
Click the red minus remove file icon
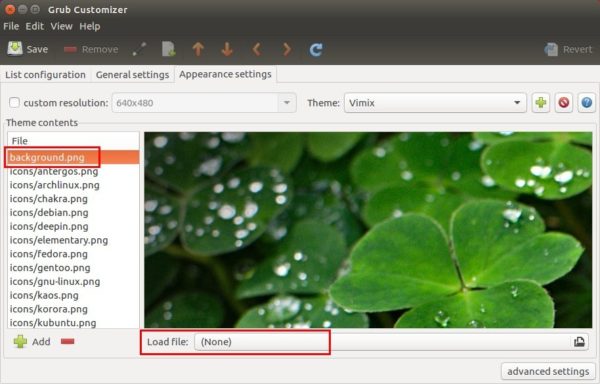coord(67,341)
